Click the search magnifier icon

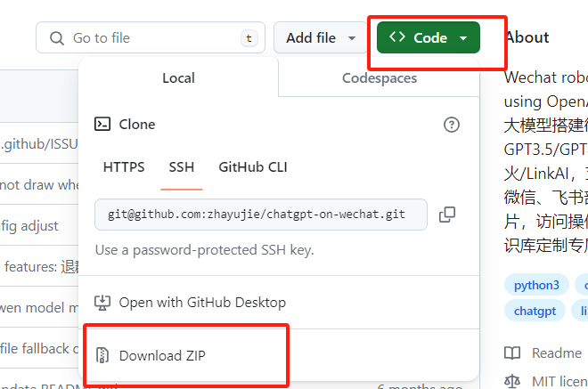57,38
